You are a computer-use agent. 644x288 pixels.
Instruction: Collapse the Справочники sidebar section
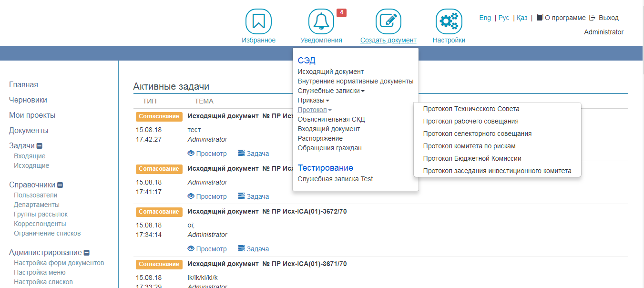tap(61, 185)
